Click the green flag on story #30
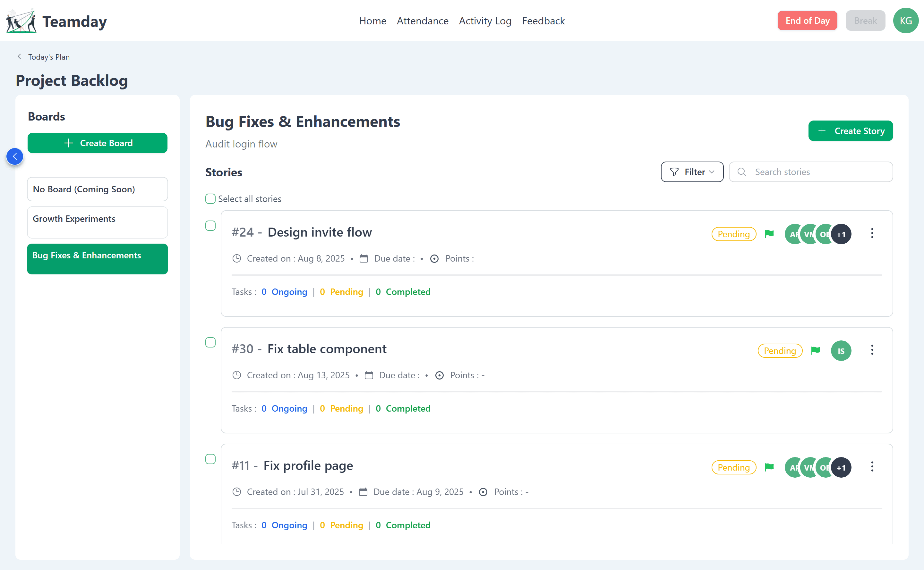The image size is (924, 577). coord(815,350)
